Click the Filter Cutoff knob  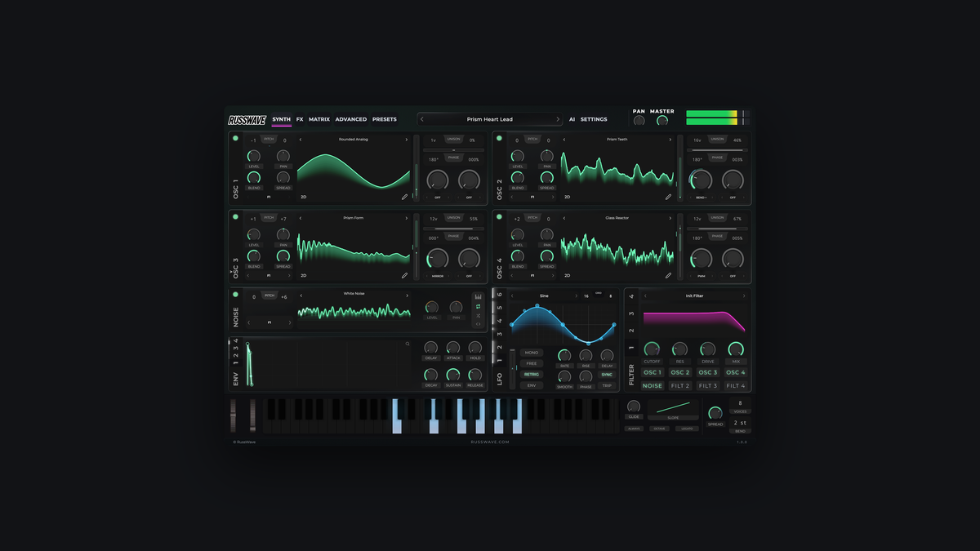point(652,349)
